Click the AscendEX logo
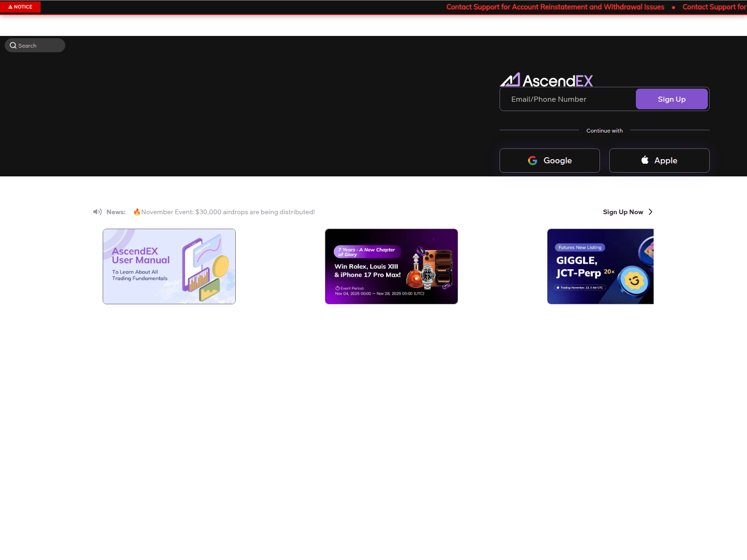The image size is (747, 560). pos(546,80)
